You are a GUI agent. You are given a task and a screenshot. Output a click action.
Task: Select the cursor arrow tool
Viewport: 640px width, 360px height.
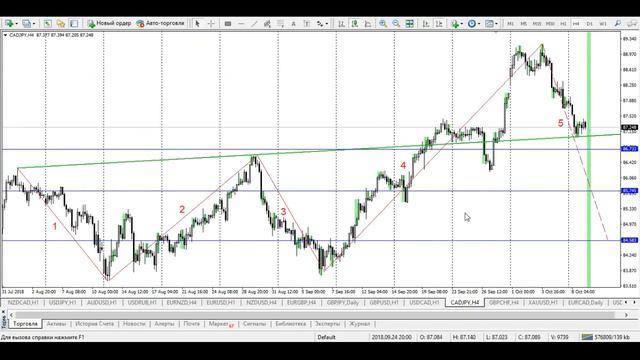[x=198, y=24]
